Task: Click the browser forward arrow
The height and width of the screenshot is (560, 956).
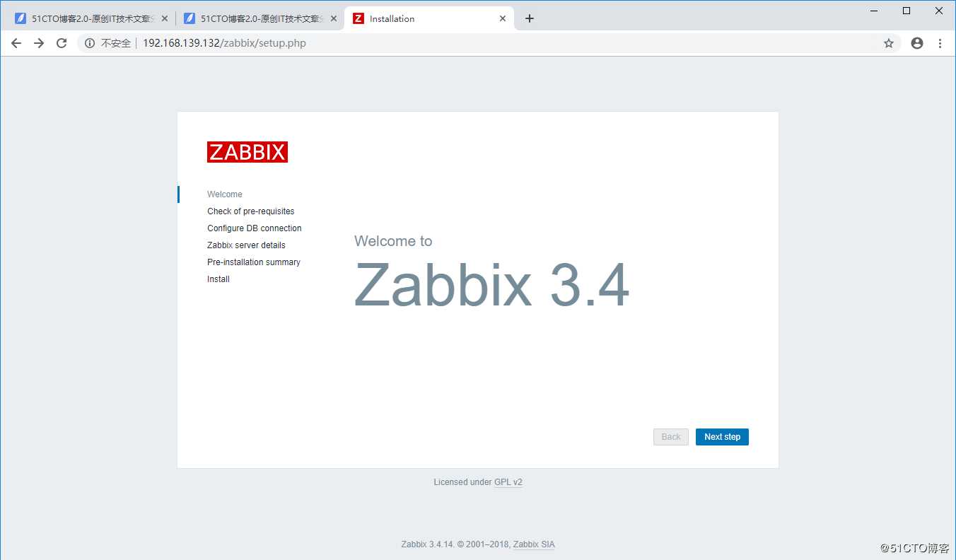Action: point(39,43)
